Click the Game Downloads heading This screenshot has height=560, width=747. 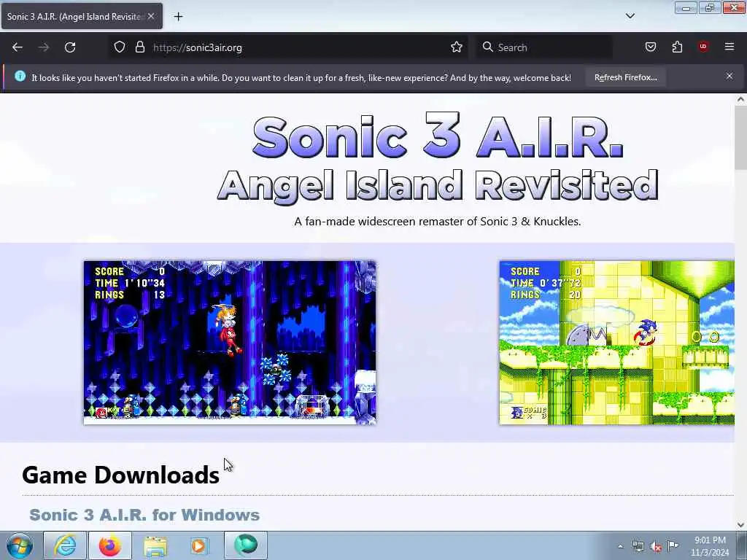[x=120, y=475]
